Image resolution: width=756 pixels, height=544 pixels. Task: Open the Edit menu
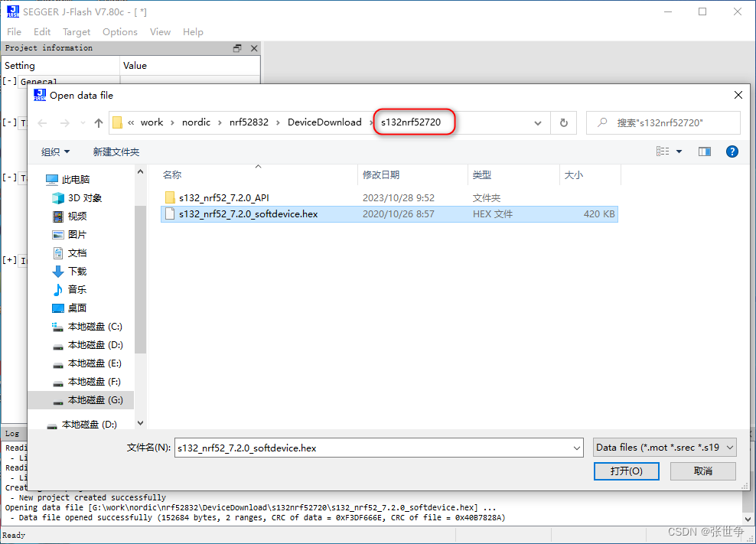pyautogui.click(x=42, y=32)
